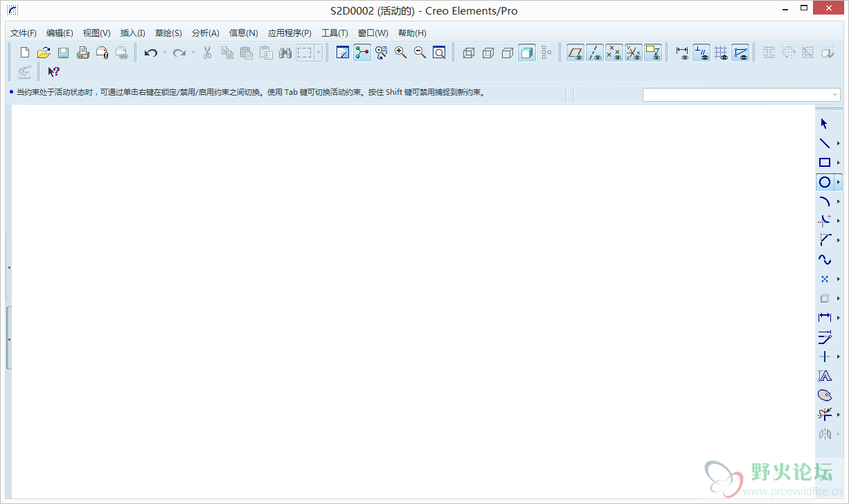Image resolution: width=849 pixels, height=504 pixels.
Task: Open the selection box dropdown arrow
Action: (319, 53)
